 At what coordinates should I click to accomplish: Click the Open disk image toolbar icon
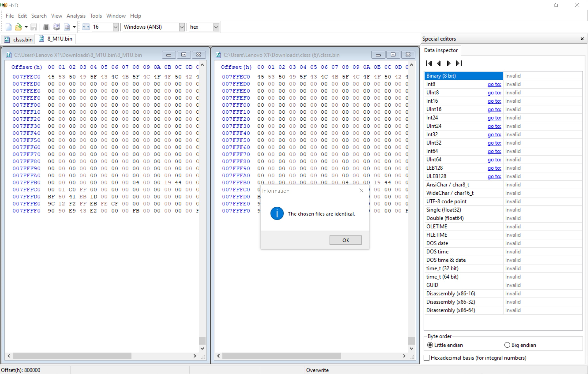[67, 27]
